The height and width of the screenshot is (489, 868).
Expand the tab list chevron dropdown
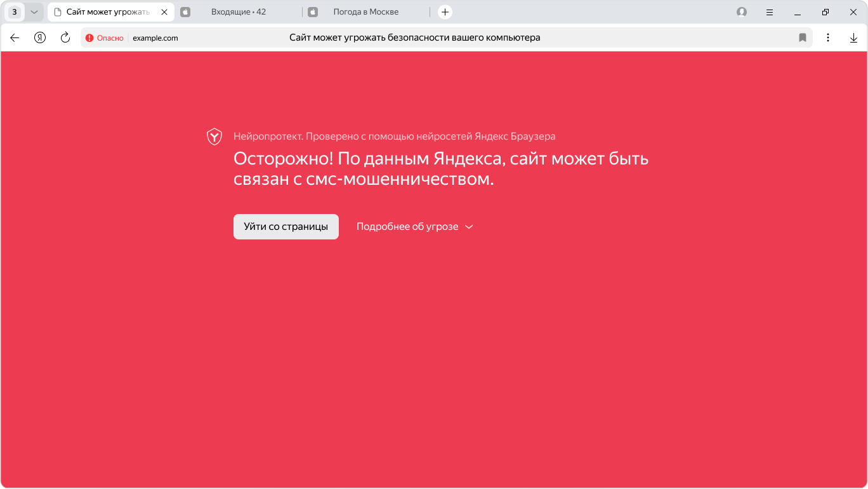click(x=34, y=12)
